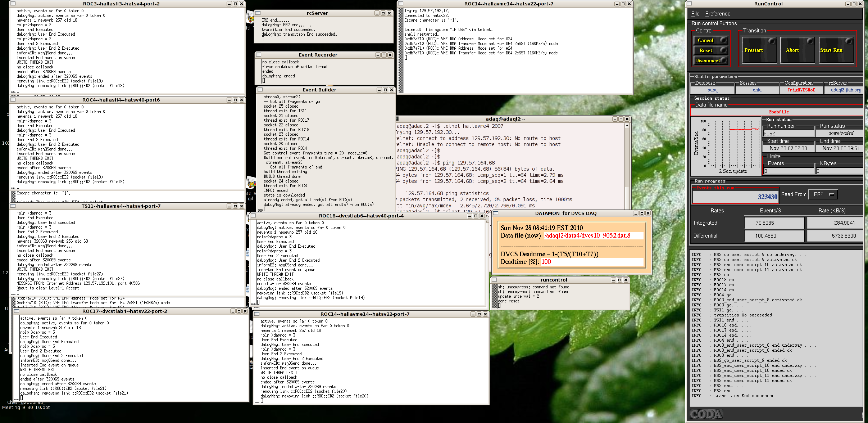Screen dimensions: 868x423
Task: Open window menu icon of Event Builder window
Action: click(260, 90)
